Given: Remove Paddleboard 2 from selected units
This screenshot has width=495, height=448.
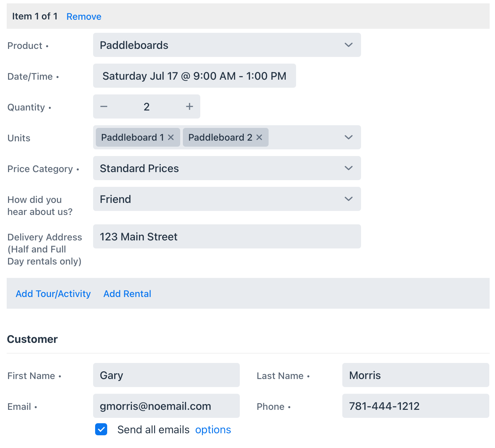Looking at the screenshot, I should pos(259,137).
